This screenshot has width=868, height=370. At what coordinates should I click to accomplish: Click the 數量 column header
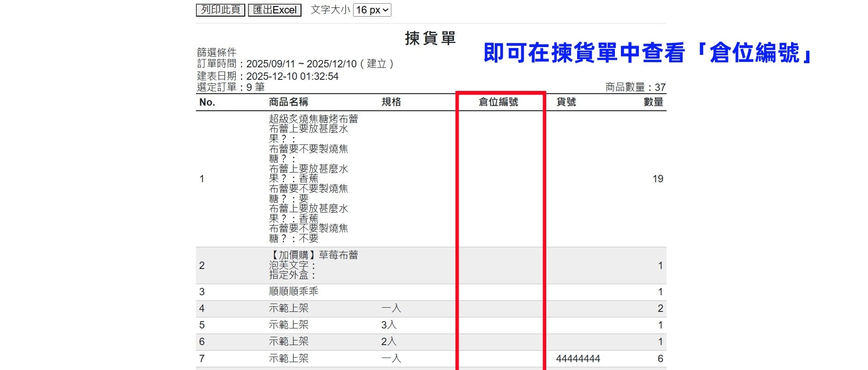(x=653, y=102)
